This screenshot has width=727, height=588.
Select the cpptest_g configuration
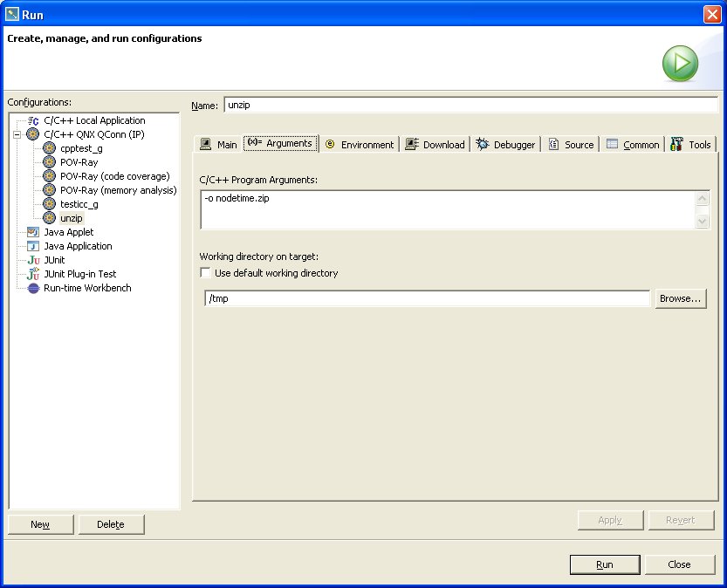point(80,148)
